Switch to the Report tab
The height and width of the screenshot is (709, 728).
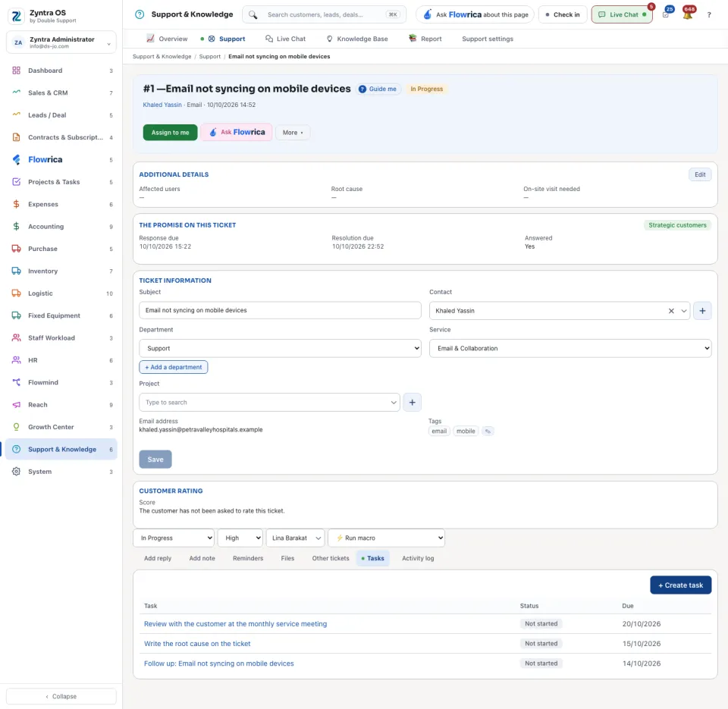(x=425, y=39)
